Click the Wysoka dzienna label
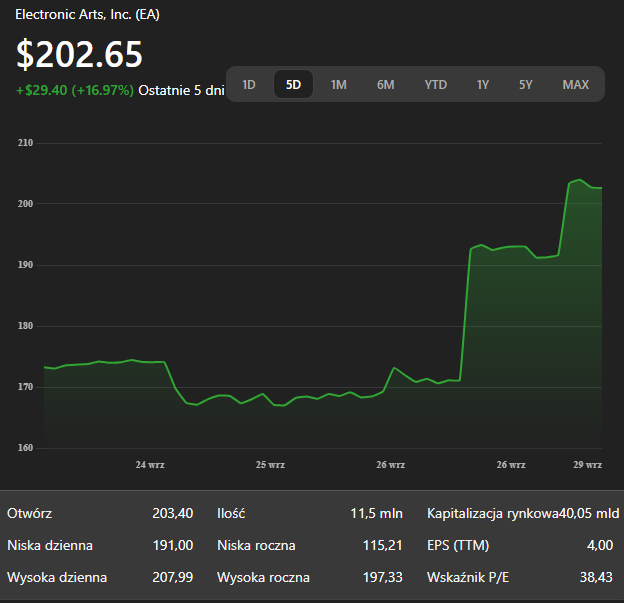624x603 pixels. [x=57, y=577]
